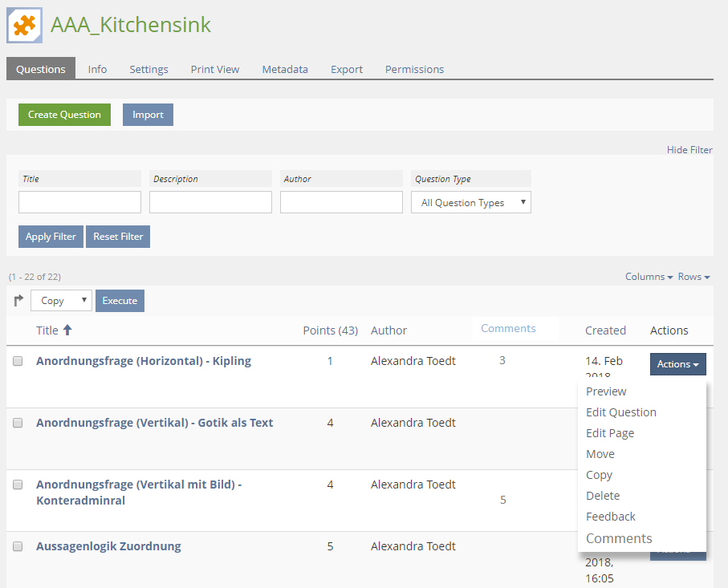Choose Edit Question from Actions menu
The width and height of the screenshot is (728, 588).
620,412
